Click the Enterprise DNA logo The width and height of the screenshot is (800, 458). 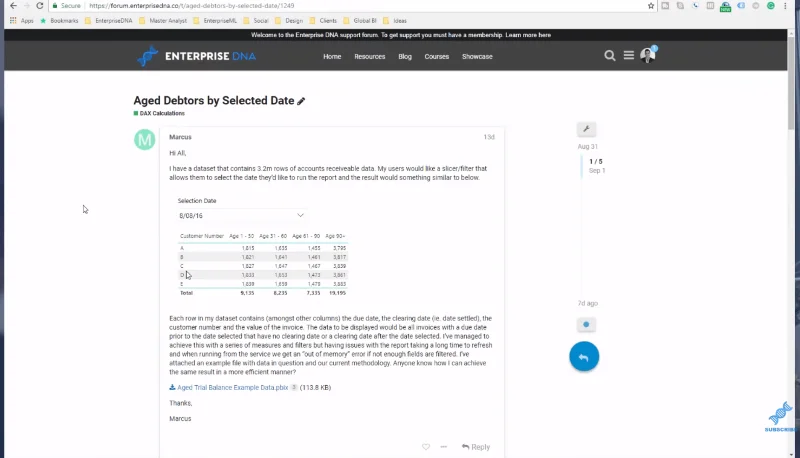[x=196, y=56]
